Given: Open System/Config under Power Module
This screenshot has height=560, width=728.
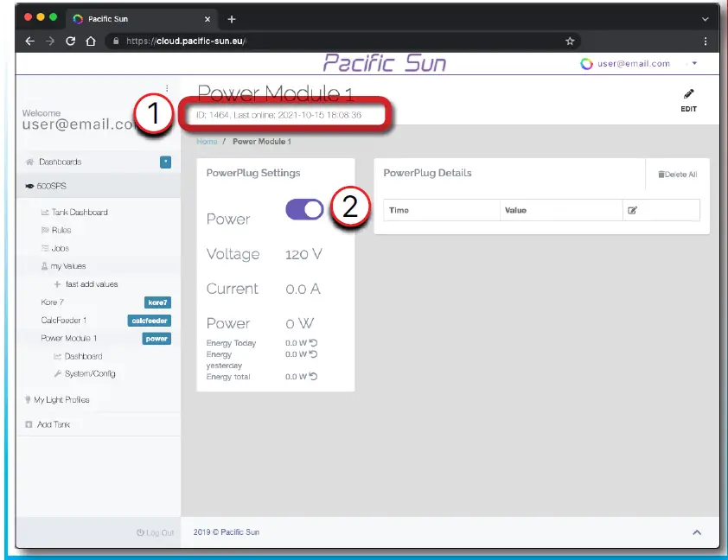Looking at the screenshot, I should coord(90,373).
